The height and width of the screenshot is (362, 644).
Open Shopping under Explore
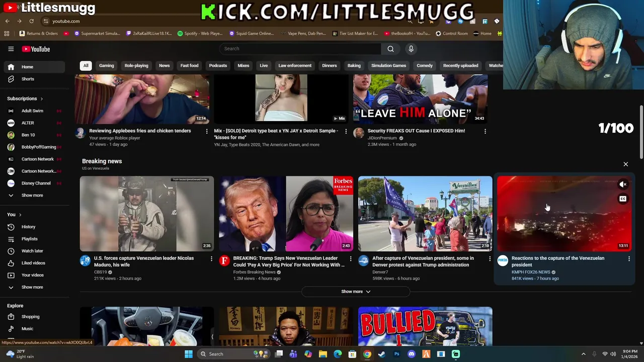(x=34, y=317)
